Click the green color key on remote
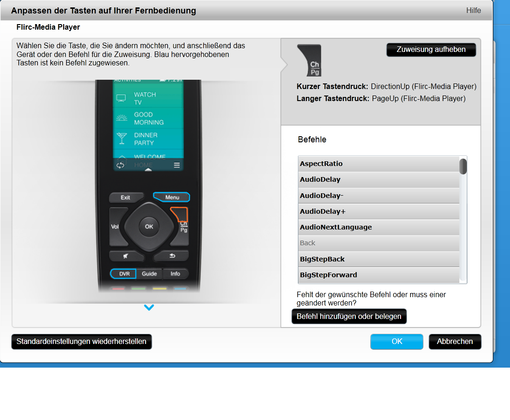510x420 pixels. (x=139, y=288)
